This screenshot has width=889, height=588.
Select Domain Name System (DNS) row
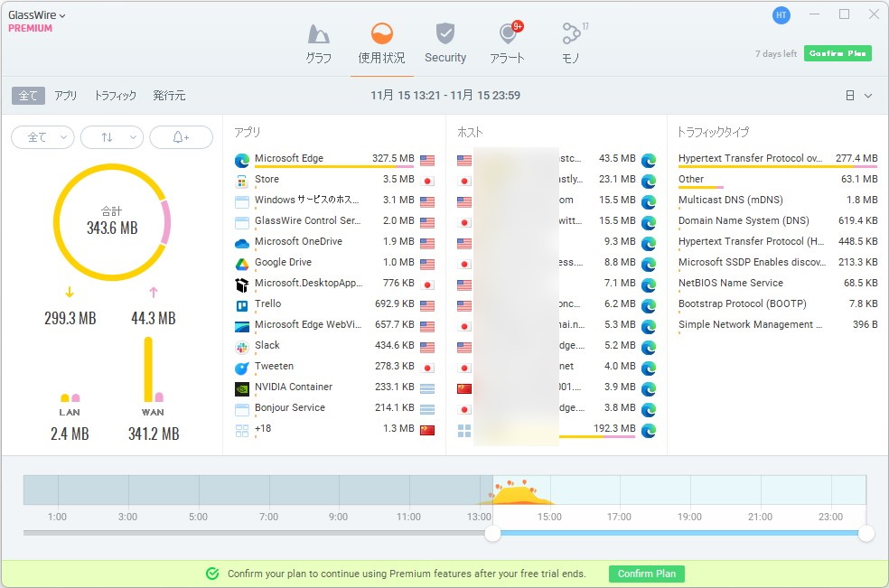tap(778, 220)
